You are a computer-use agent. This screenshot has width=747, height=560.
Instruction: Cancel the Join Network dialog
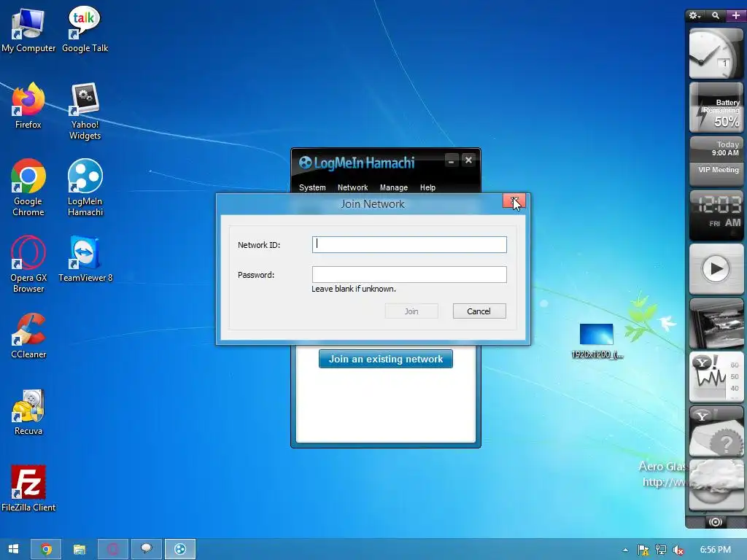tap(479, 311)
